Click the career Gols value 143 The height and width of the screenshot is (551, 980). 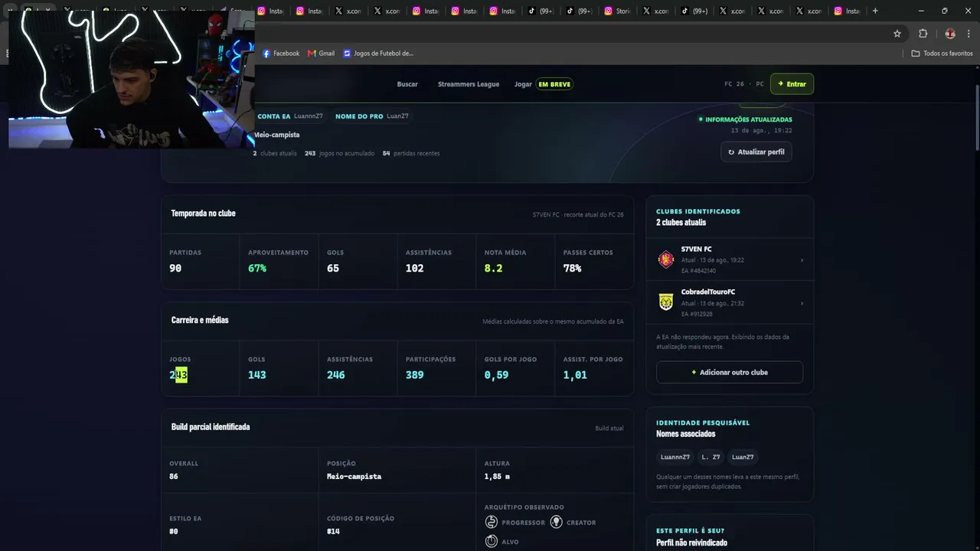[257, 375]
